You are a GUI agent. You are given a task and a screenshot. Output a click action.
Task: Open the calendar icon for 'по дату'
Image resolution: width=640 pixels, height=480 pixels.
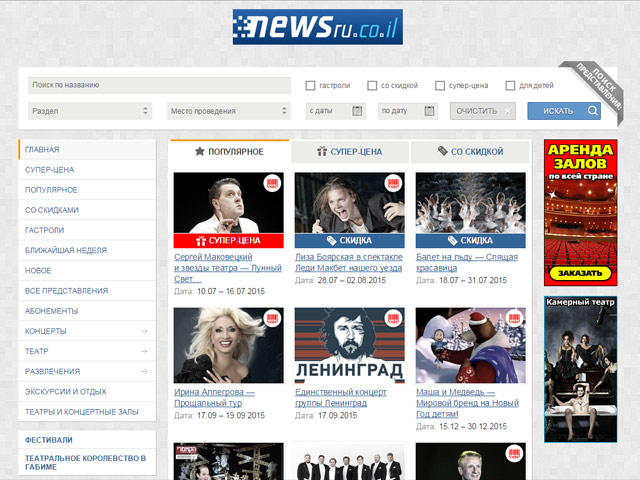click(x=429, y=111)
